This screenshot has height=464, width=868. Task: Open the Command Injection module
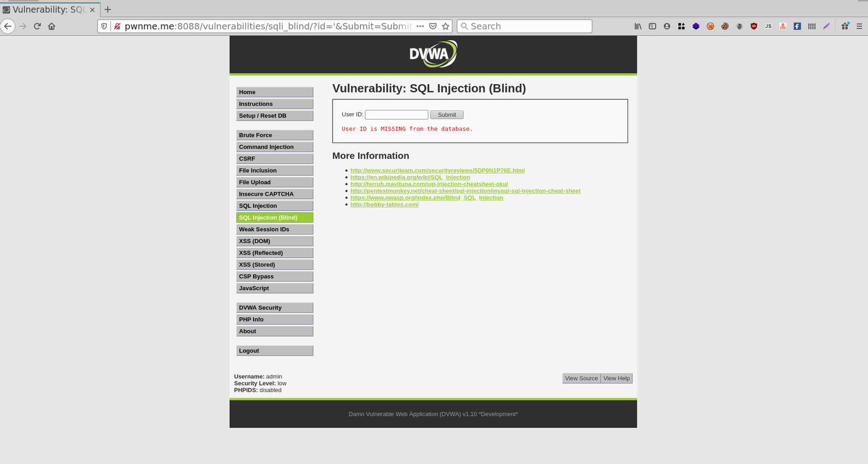(275, 147)
